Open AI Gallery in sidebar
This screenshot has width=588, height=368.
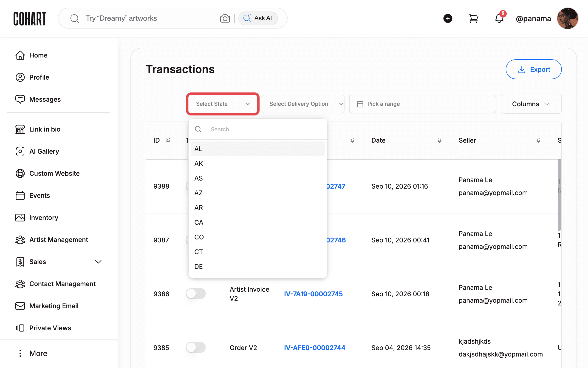[x=44, y=151]
